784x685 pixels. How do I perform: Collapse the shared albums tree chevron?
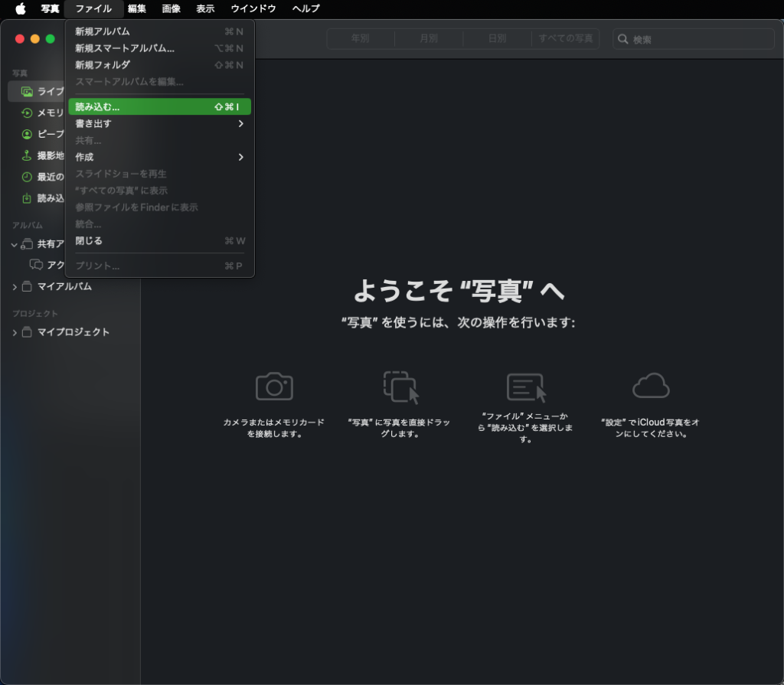[15, 244]
